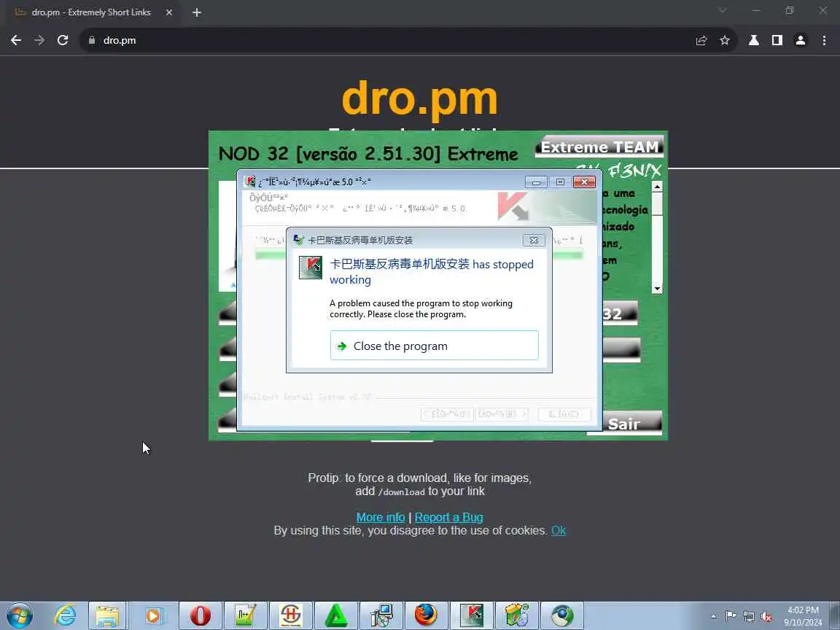Close the dro.pm browser tab

click(168, 12)
